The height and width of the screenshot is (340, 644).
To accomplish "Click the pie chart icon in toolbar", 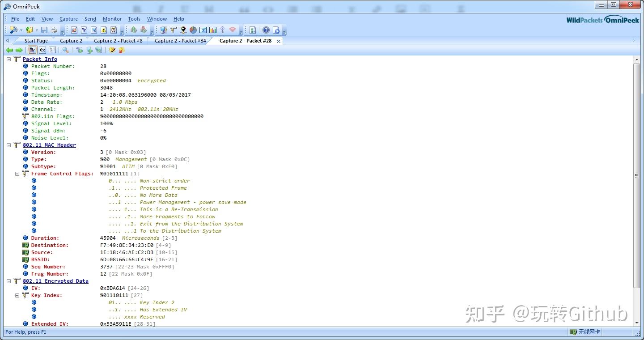I will click(193, 30).
